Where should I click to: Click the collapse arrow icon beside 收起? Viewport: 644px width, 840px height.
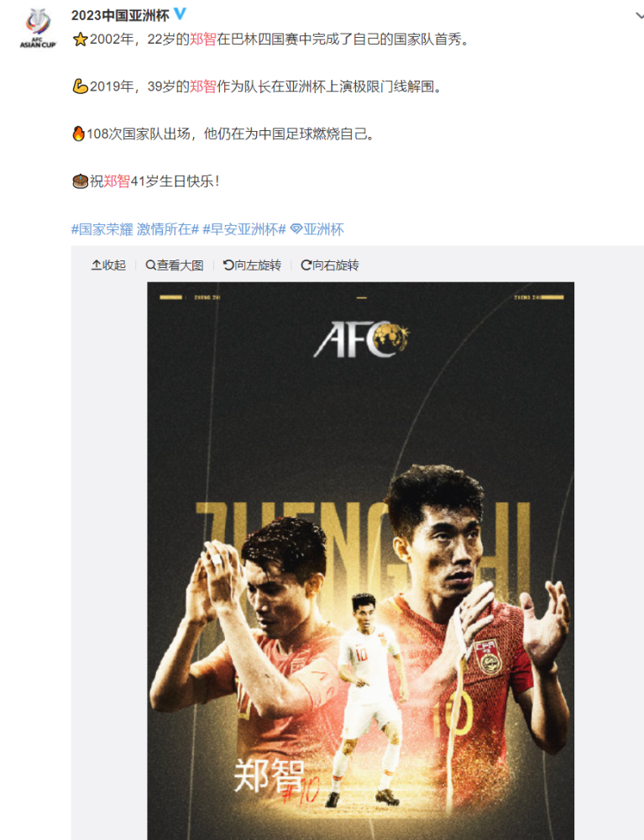click(97, 265)
